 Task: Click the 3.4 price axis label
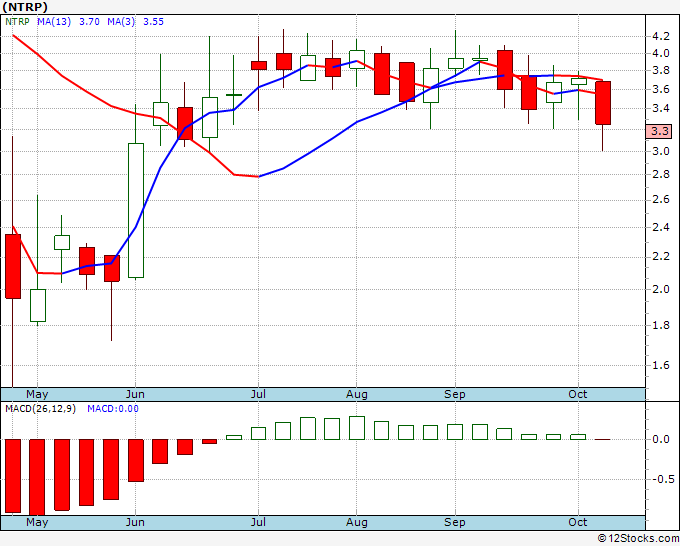660,108
